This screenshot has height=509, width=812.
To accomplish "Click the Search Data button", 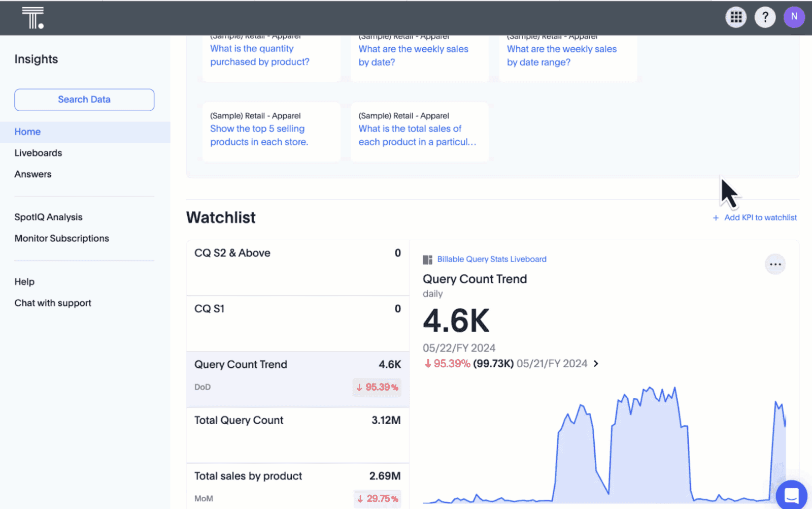I will (x=84, y=100).
